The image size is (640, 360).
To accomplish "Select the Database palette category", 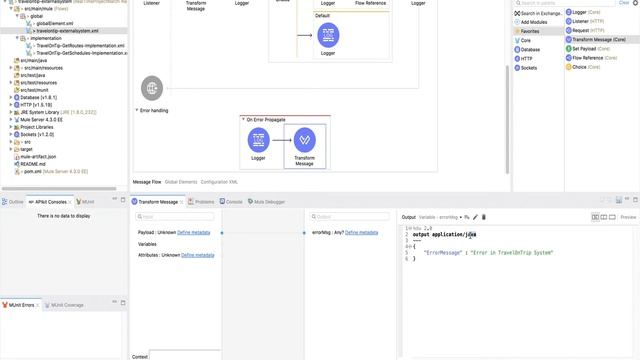I will [x=527, y=49].
